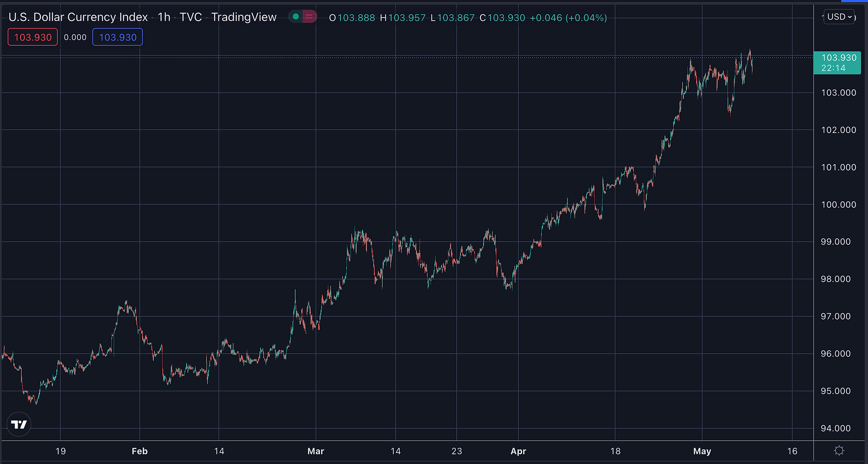Click the 95.000 price axis label
868x464 pixels.
[836, 391]
